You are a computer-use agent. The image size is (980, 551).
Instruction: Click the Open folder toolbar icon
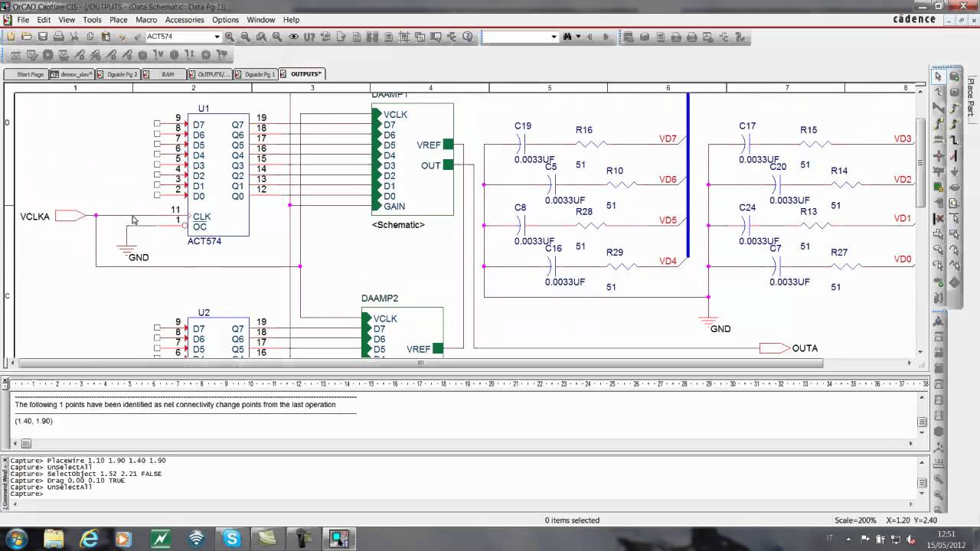click(27, 36)
